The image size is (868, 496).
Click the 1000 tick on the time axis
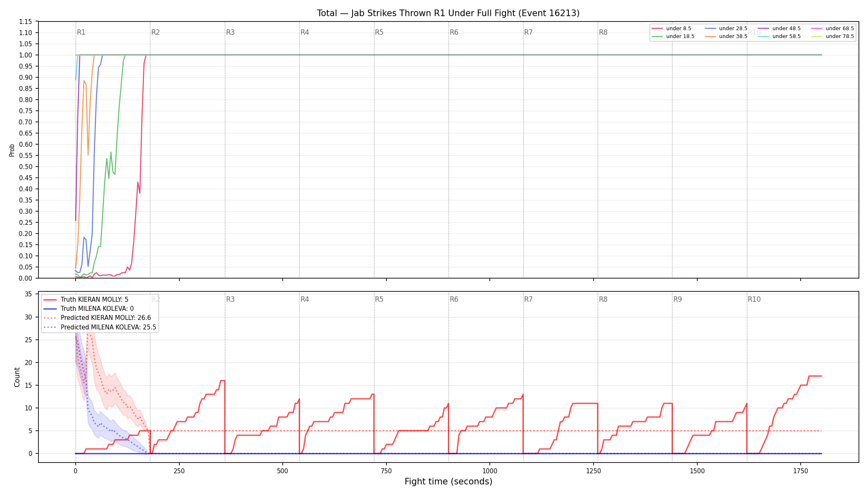pos(490,471)
